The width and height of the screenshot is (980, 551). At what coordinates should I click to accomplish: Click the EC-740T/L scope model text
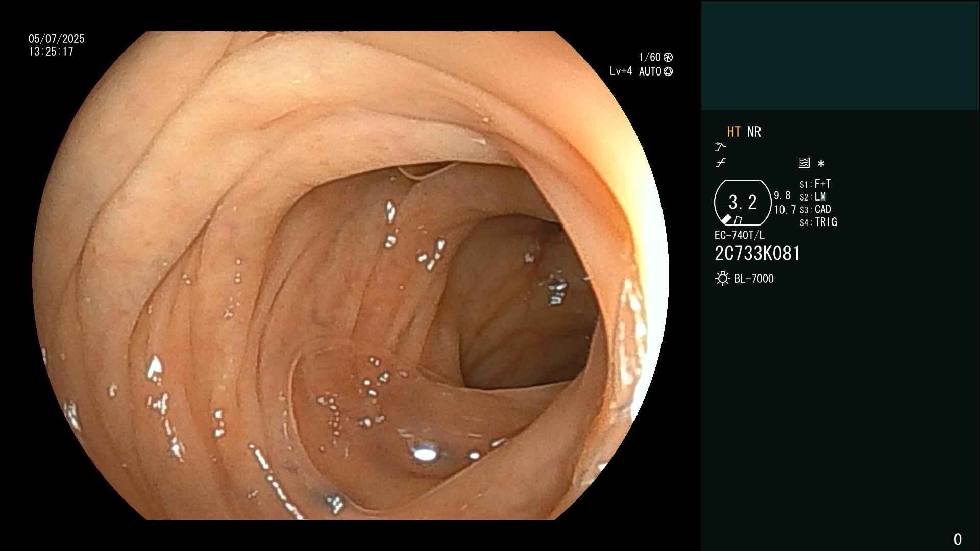[740, 235]
